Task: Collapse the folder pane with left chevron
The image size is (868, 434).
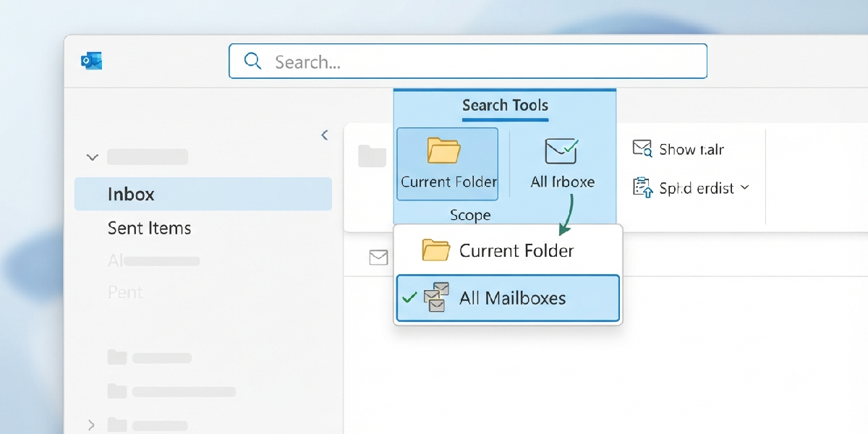Action: click(324, 135)
